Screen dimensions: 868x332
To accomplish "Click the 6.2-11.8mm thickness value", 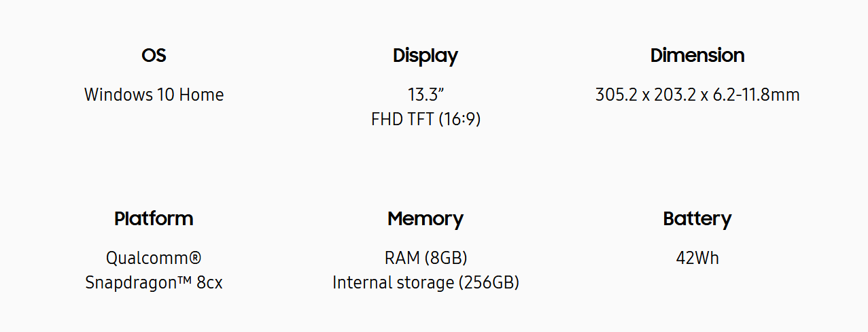I will tap(755, 95).
